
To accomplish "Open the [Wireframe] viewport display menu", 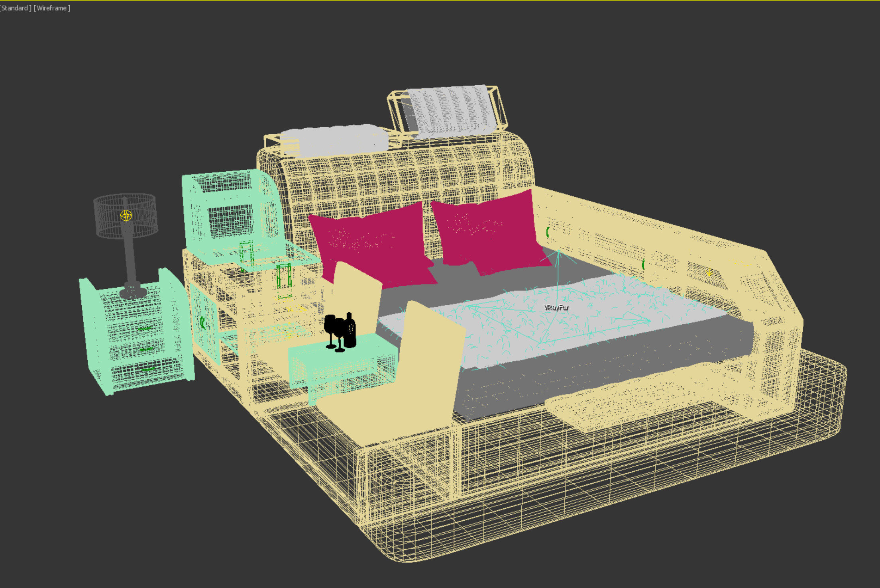I will 52,8.
